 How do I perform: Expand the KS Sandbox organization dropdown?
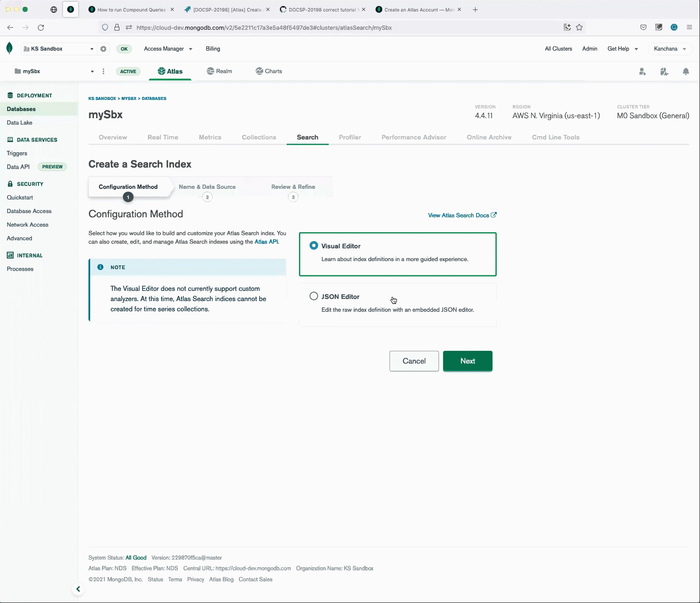tap(58, 49)
